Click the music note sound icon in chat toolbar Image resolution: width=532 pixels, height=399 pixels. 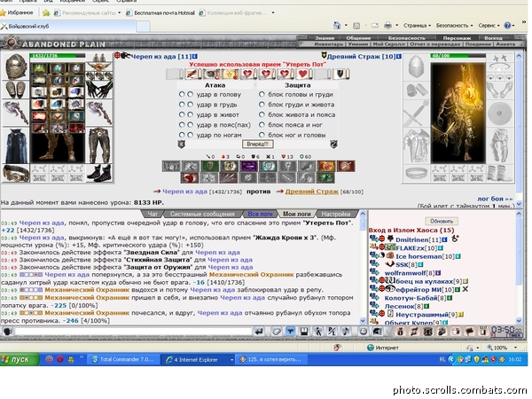click(x=346, y=332)
